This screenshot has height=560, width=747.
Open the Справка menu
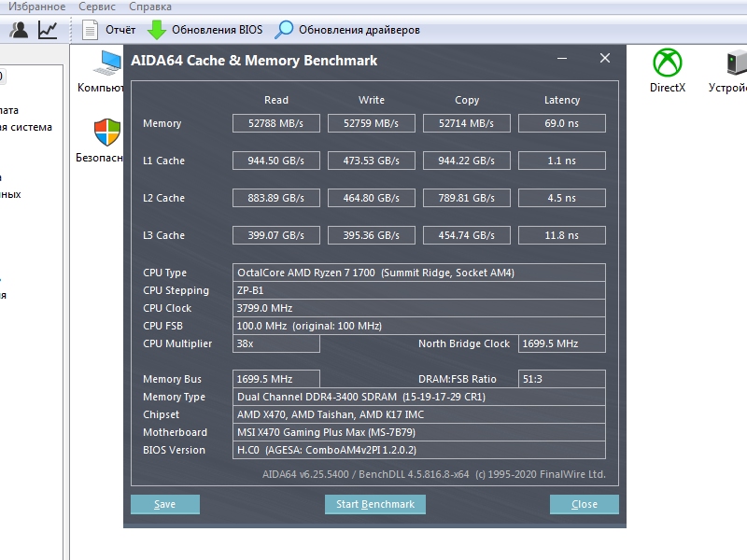click(150, 7)
